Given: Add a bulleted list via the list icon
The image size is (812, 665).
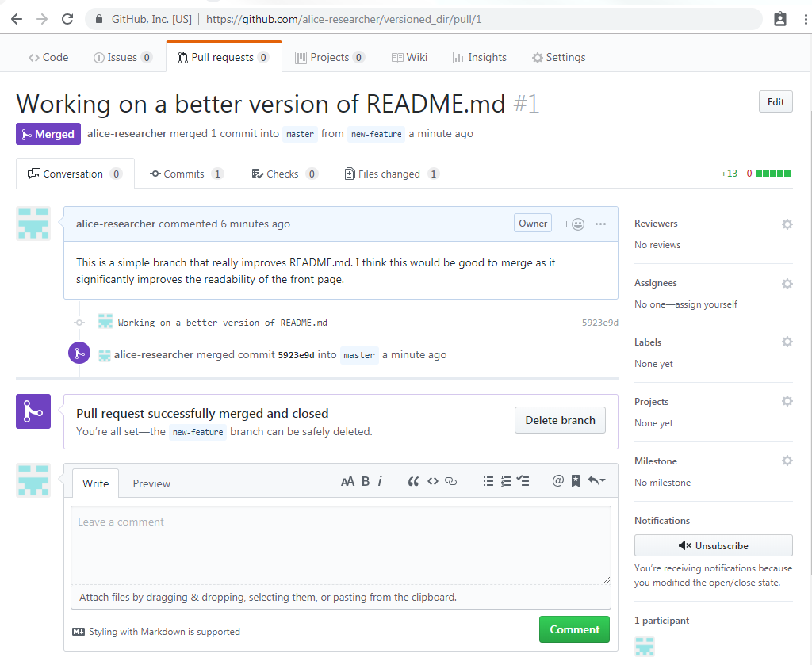Looking at the screenshot, I should pos(488,480).
